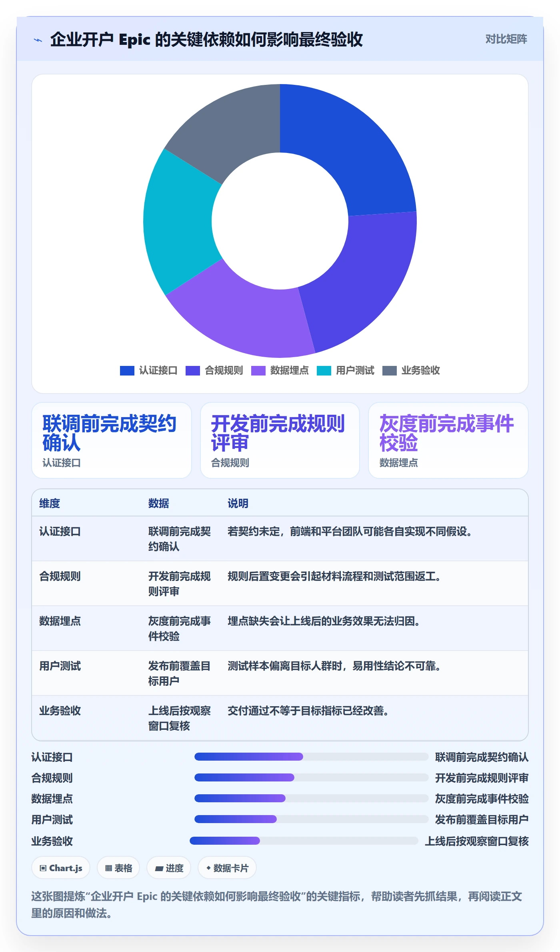Select the 业务验收 table row label

click(x=60, y=711)
